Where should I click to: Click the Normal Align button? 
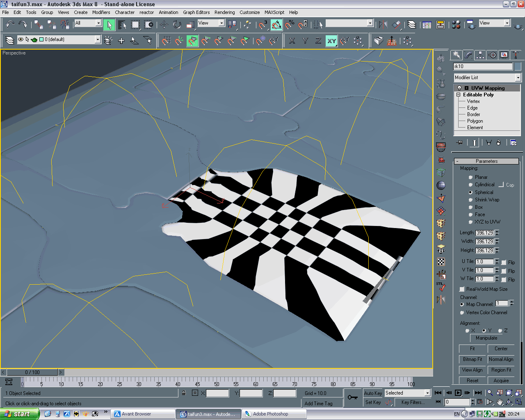(501, 359)
